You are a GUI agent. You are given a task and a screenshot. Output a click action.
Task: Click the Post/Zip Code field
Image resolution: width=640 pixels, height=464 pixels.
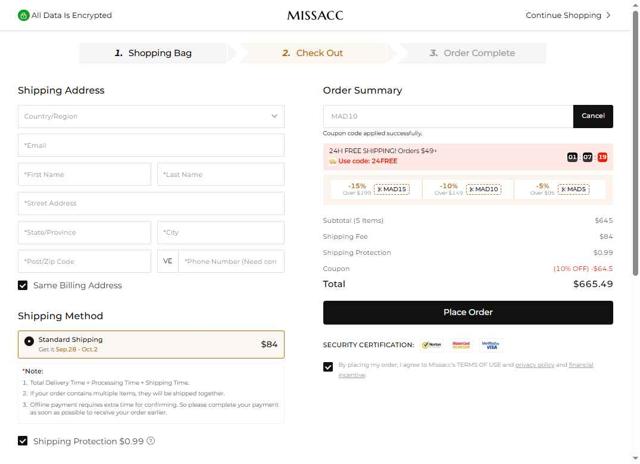(x=84, y=261)
